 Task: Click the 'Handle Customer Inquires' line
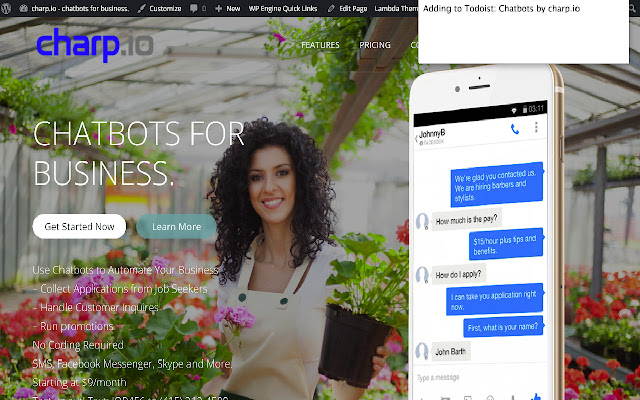96,307
